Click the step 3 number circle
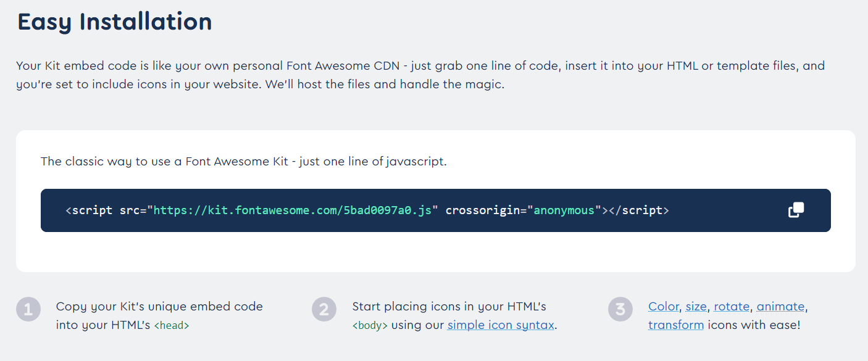 (x=620, y=309)
